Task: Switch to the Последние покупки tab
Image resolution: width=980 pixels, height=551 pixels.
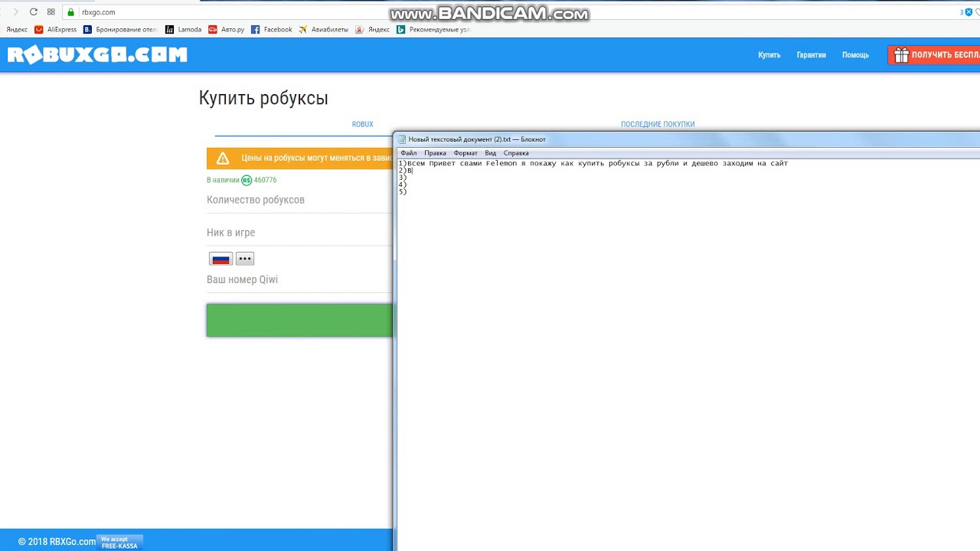Action: (658, 124)
